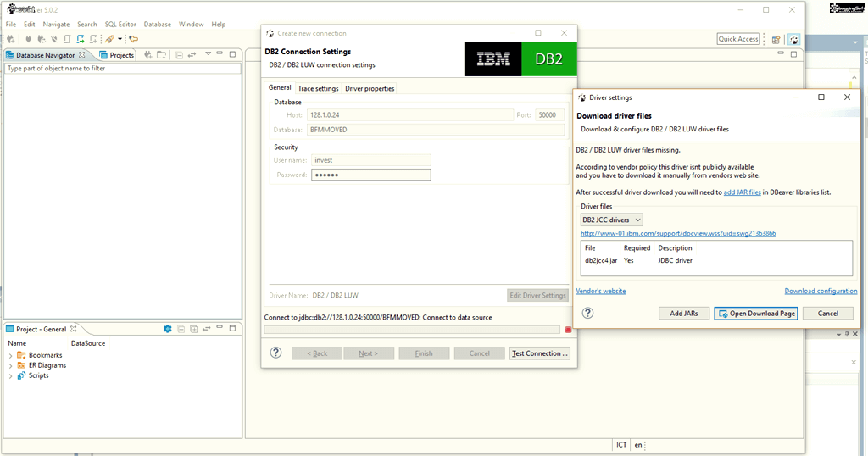Screen dimensions: 868x456
Task: Click the Database Navigator filter field
Action: [x=123, y=69]
